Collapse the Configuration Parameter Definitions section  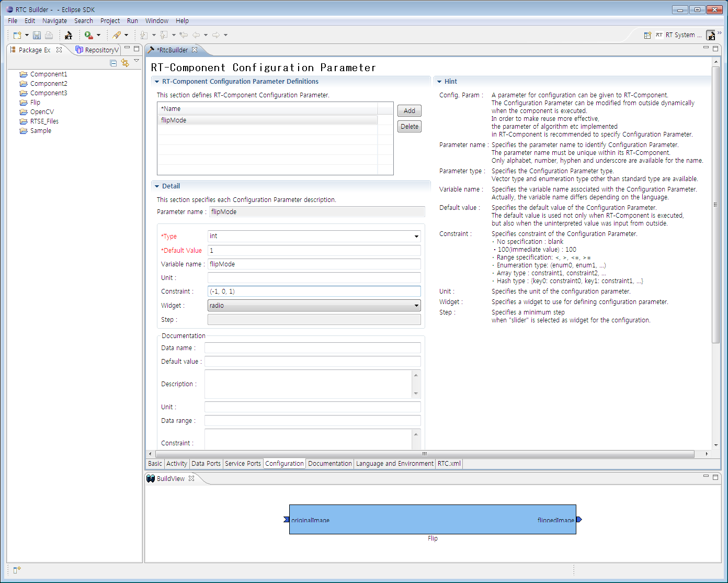(x=157, y=82)
